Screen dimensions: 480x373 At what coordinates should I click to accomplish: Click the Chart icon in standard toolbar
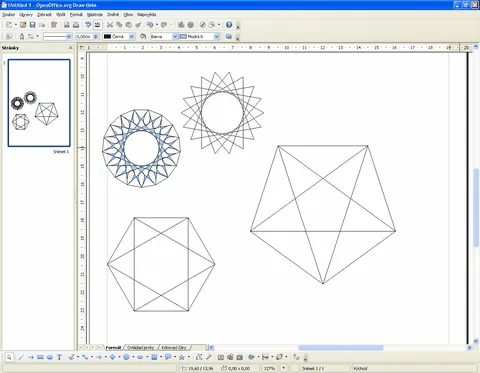click(181, 25)
